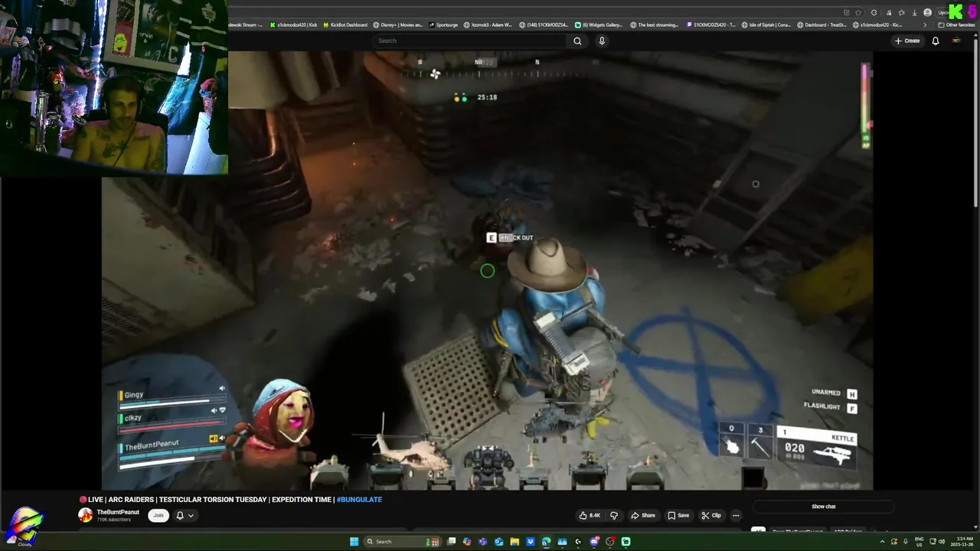Click the YouTube Create button

click(907, 41)
